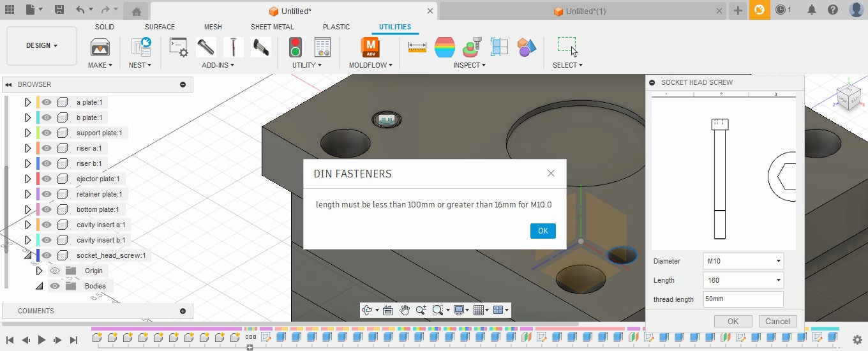
Task: Open the Help question mark
Action: coord(833,10)
